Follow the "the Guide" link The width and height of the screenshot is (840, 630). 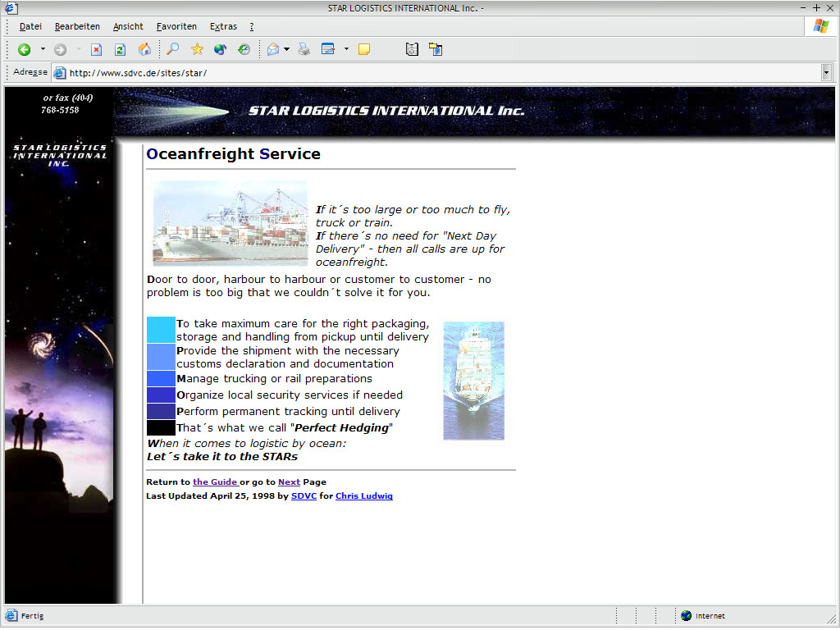point(215,482)
